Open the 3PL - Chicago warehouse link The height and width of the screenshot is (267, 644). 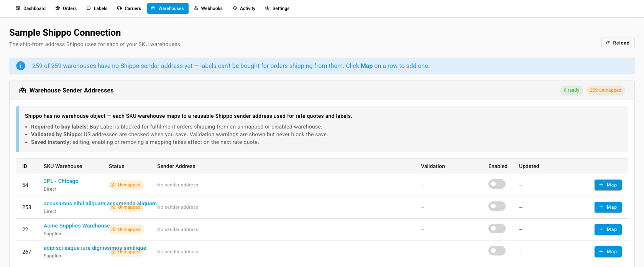click(x=61, y=181)
